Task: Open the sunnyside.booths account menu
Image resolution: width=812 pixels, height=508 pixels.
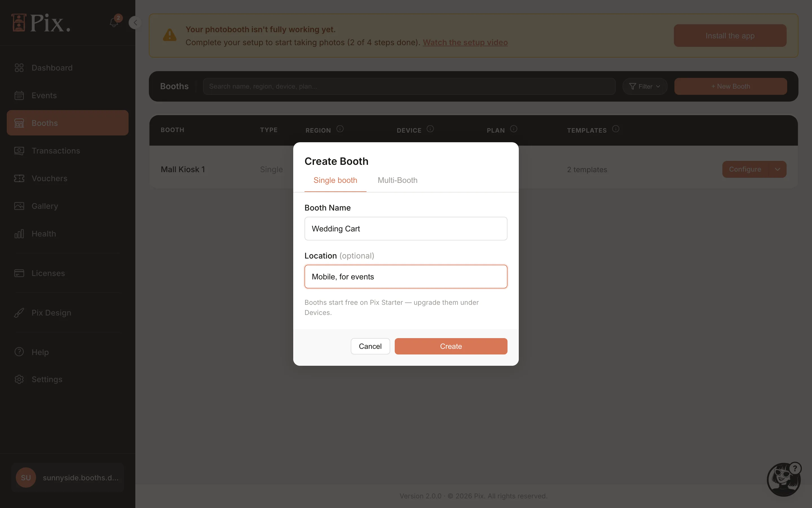Action: pyautogui.click(x=67, y=478)
